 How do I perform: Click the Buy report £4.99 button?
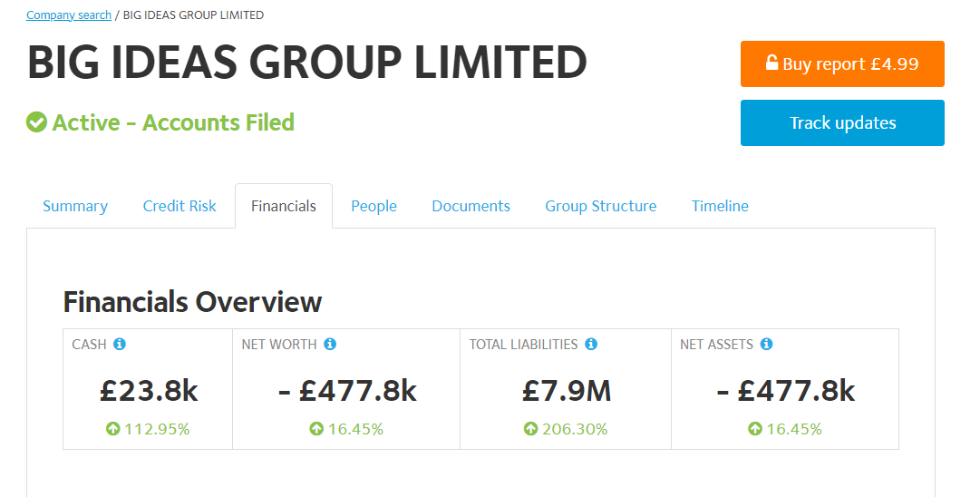click(x=842, y=63)
